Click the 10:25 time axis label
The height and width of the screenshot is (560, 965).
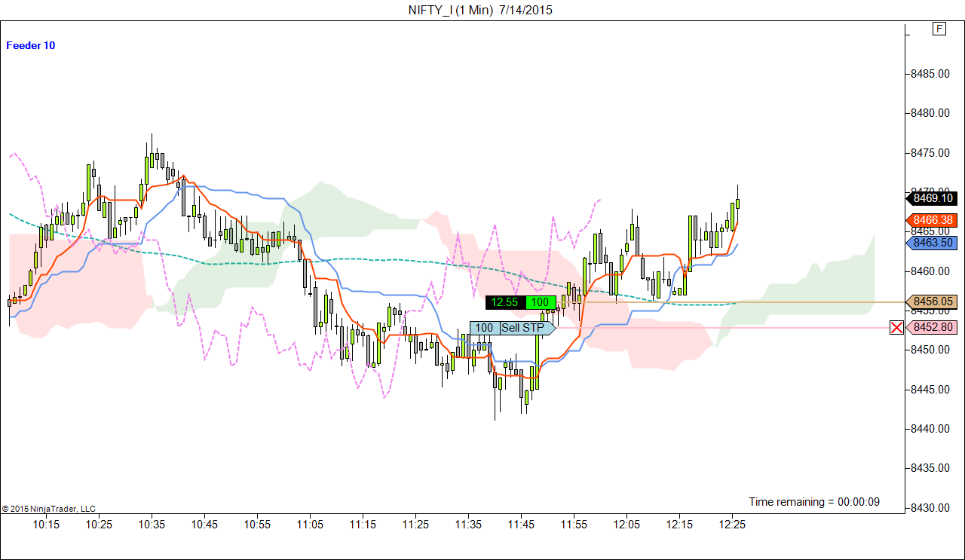(99, 525)
